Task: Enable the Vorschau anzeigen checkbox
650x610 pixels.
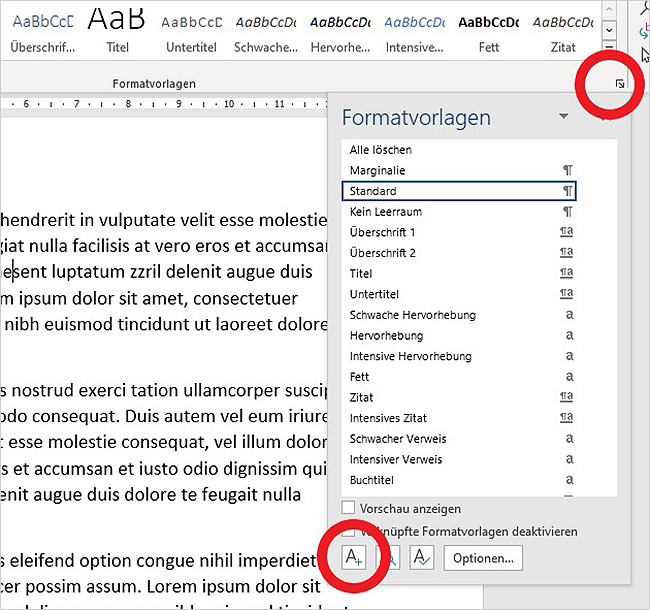Action: [348, 508]
